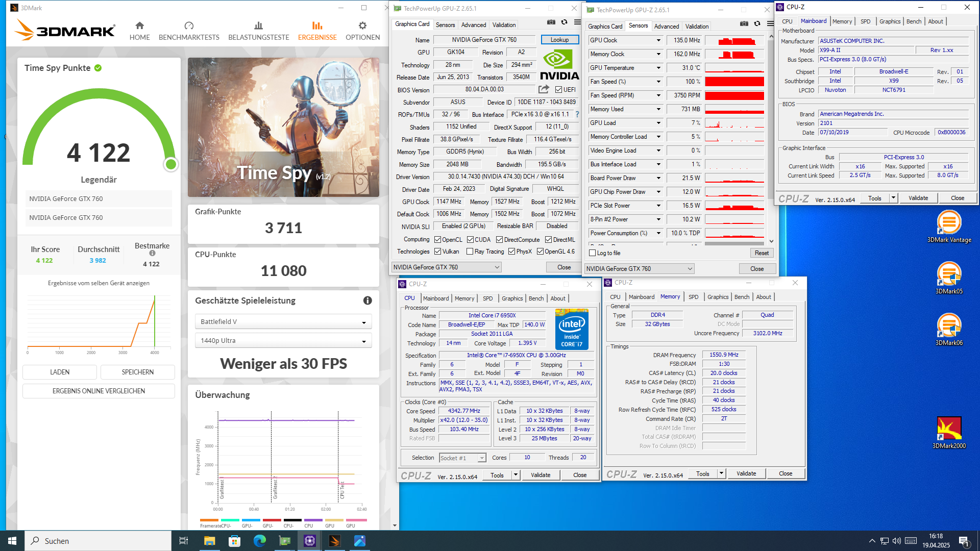
Task: Click Fan Speed (%) red graph bar
Action: coord(734,82)
